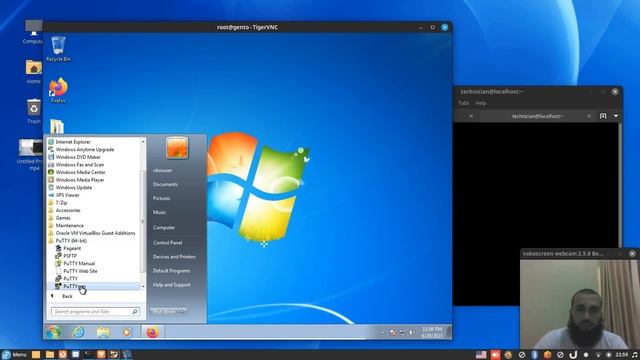Select the technician@localhost terminal tab

(537, 116)
